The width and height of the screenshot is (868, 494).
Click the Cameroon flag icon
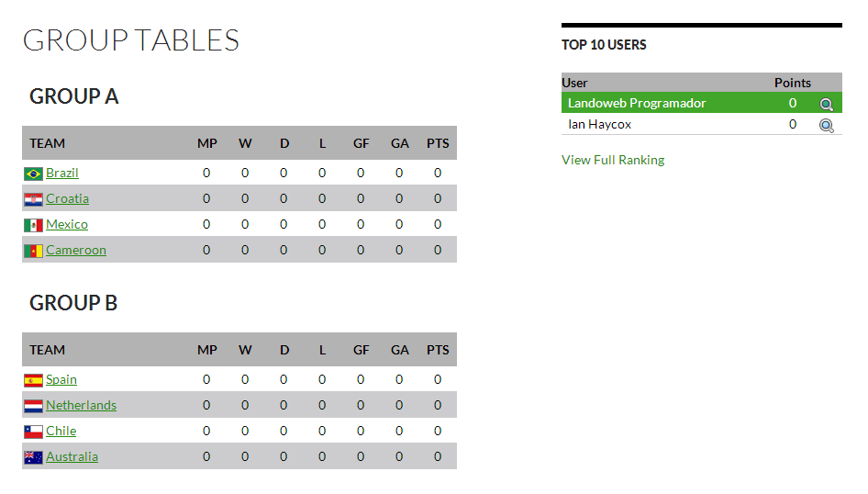click(33, 251)
